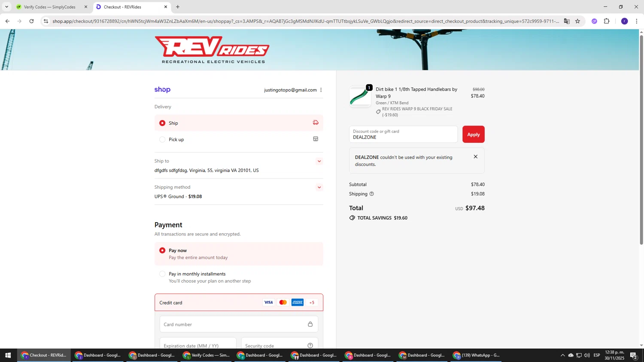Screen dimensions: 644x362
Task: Click the ESP language indicator in taskbar
Action: (597, 355)
